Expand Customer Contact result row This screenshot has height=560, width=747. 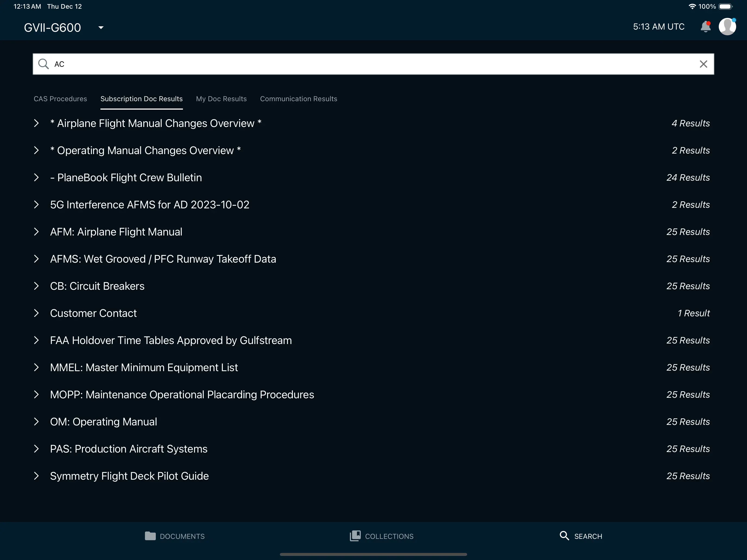click(36, 313)
